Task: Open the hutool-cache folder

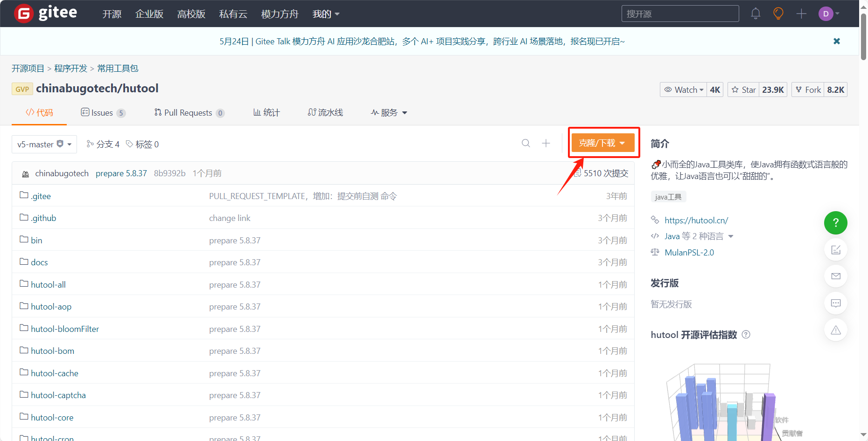Action: [55, 373]
